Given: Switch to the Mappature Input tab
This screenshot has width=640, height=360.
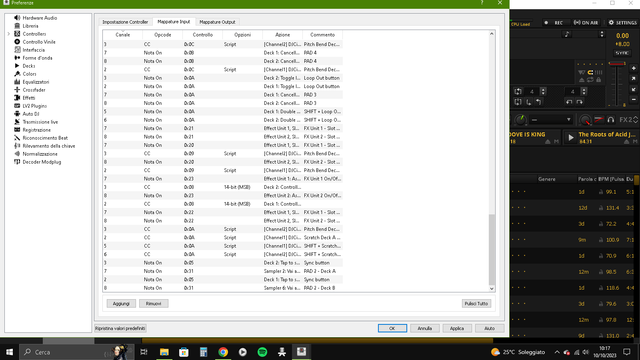Looking at the screenshot, I should click(x=173, y=22).
